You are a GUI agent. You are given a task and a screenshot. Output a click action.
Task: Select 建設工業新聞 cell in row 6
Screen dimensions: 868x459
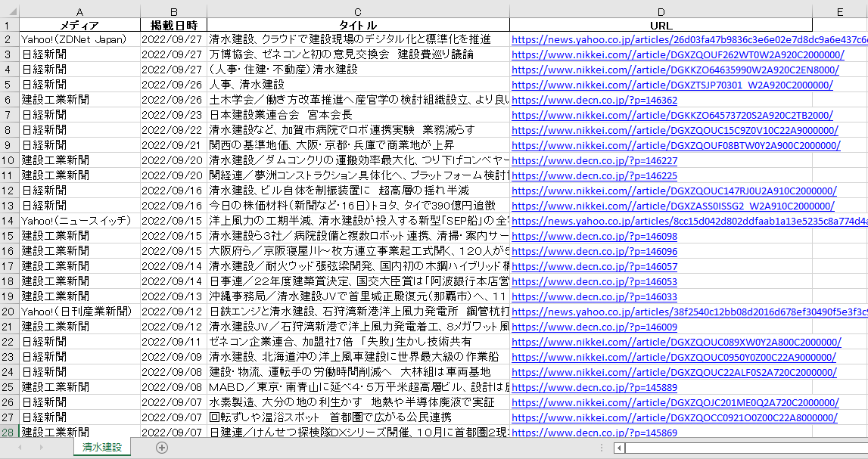coord(79,100)
